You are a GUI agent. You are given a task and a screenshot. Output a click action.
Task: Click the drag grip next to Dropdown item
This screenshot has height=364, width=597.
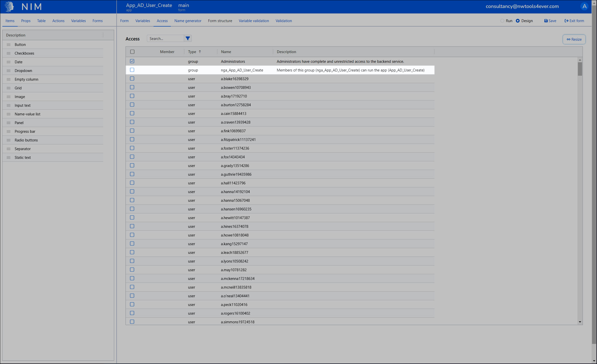[9, 71]
